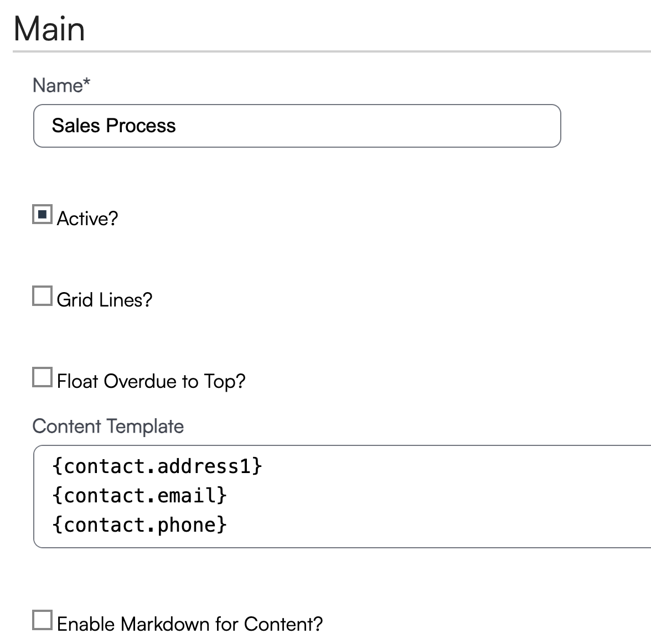Click the asterisk beside the Name label
Screen dimensions: 651x644
(x=86, y=82)
